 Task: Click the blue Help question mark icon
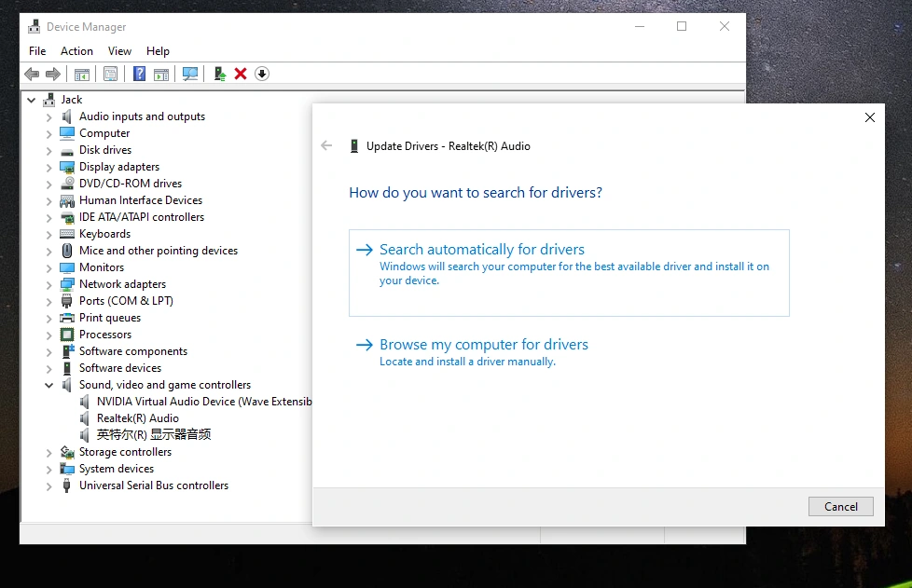click(x=140, y=74)
